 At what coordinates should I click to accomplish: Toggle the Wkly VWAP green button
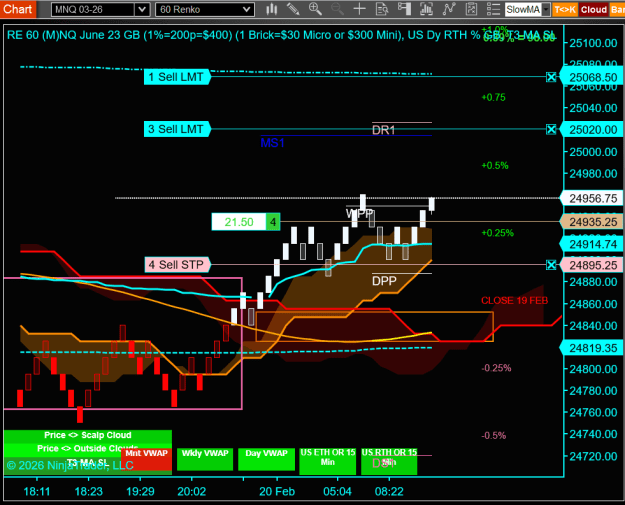pyautogui.click(x=205, y=459)
